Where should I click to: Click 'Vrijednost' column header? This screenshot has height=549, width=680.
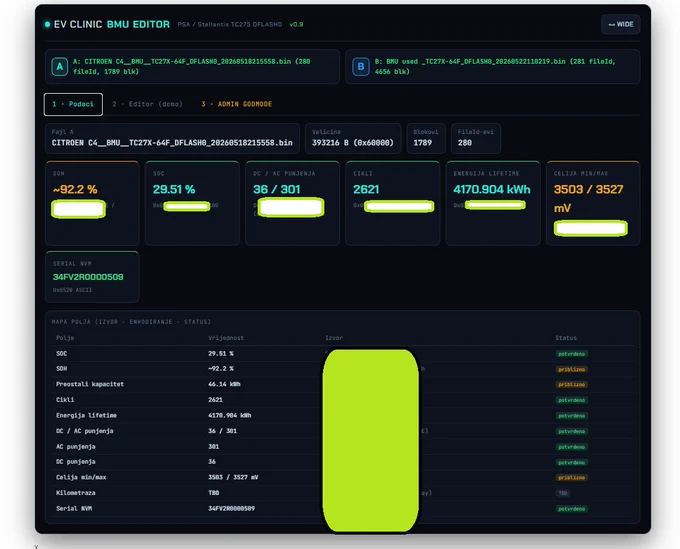pyautogui.click(x=226, y=338)
